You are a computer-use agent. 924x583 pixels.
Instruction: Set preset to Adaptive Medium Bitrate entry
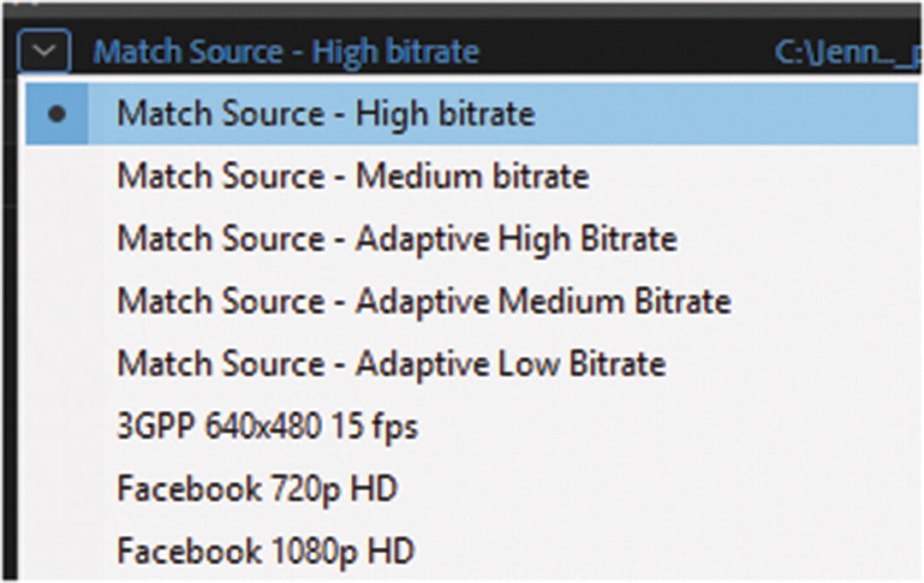coord(423,300)
